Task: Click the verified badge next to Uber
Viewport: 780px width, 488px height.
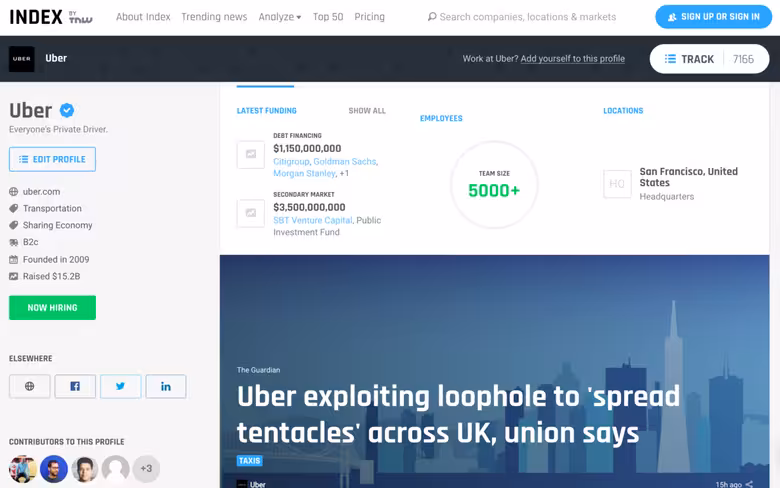Action: [x=67, y=110]
